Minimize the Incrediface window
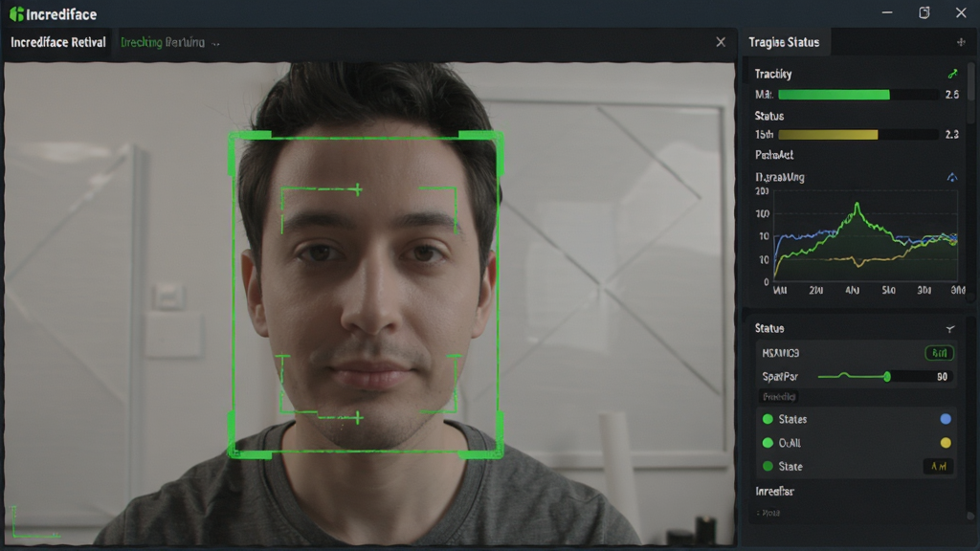This screenshot has width=980, height=551. 887,13
